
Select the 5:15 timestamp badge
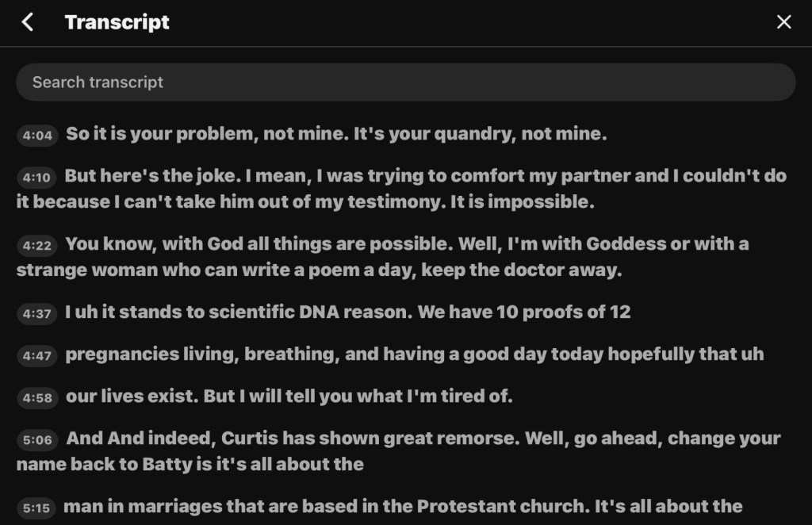pyautogui.click(x=37, y=508)
